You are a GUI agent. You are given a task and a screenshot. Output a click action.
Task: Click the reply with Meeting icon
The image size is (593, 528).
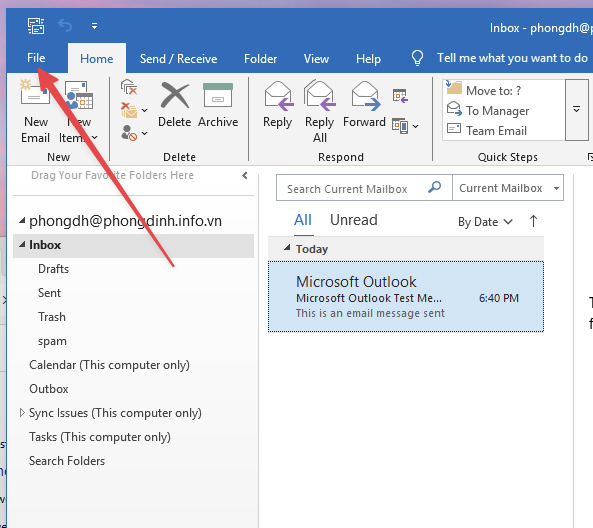(400, 96)
